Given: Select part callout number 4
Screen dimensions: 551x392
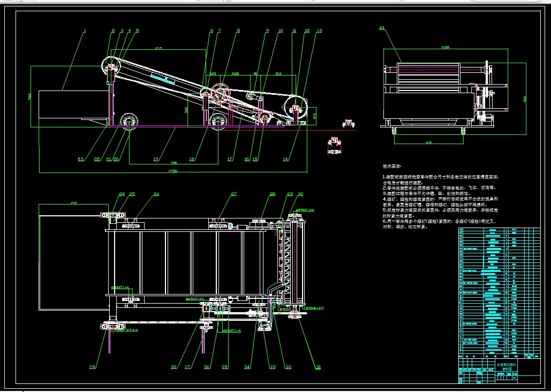Looking at the screenshot, I should [x=130, y=31].
